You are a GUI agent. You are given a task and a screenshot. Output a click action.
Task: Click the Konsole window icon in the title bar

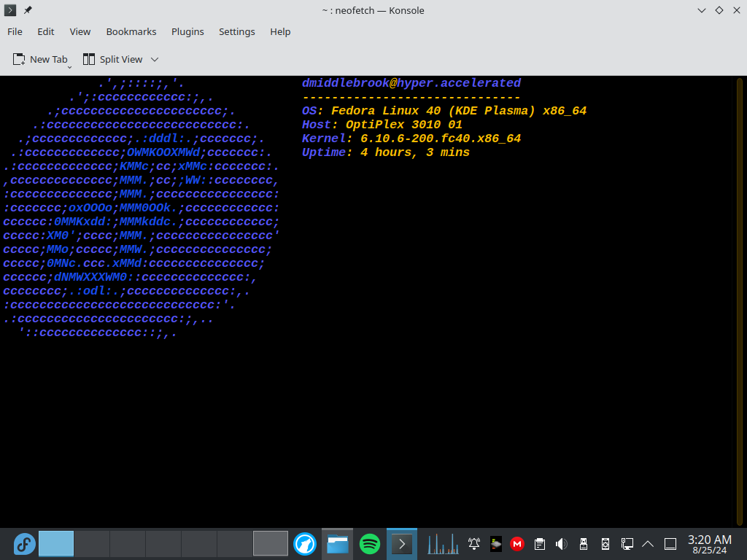coord(10,10)
